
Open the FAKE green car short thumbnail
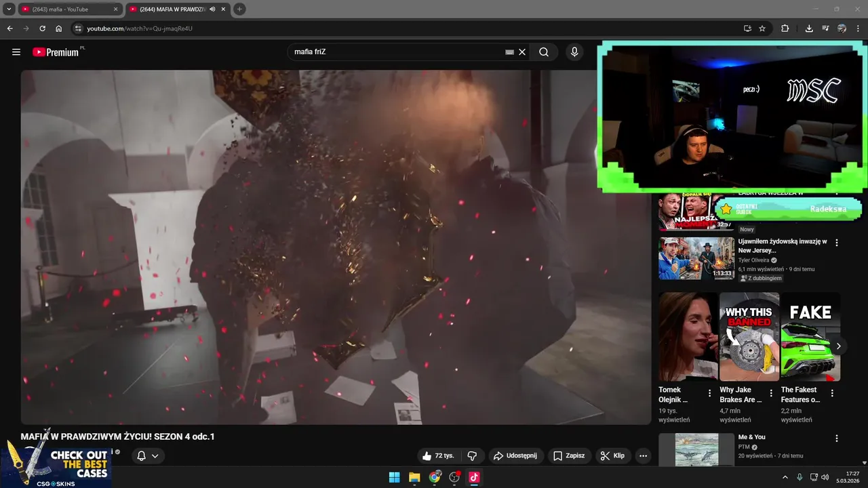coord(810,337)
